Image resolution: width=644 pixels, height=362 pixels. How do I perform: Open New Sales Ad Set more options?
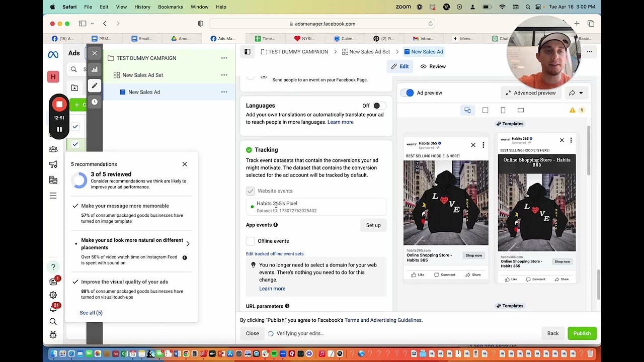pos(224,75)
